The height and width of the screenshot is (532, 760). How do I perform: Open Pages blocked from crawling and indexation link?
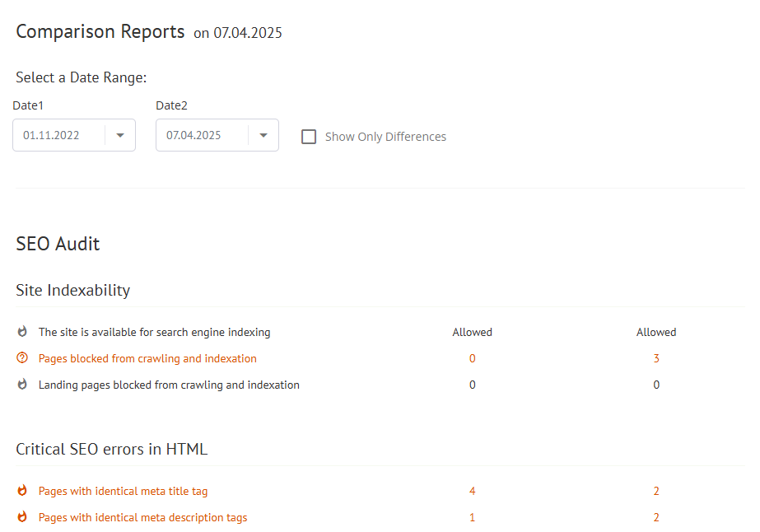[x=147, y=358]
